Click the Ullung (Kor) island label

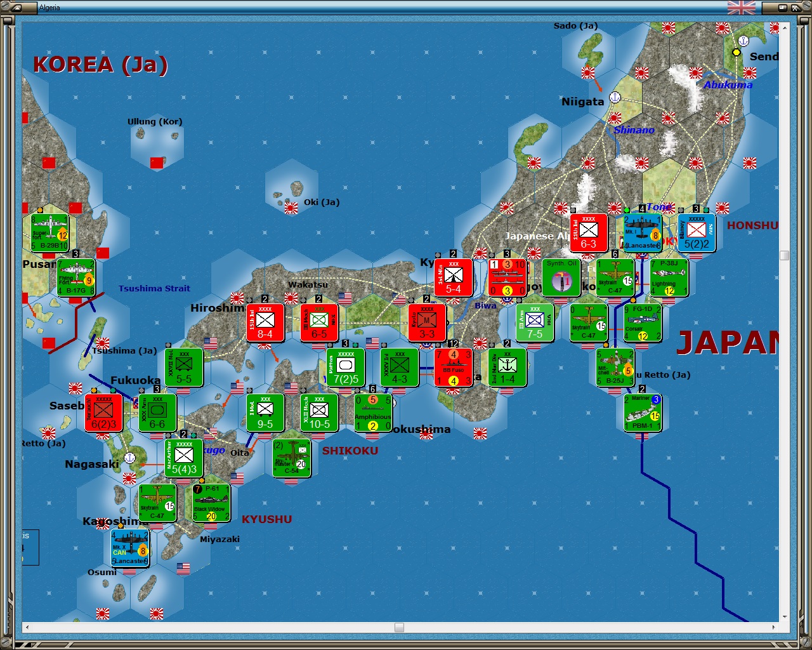(155, 121)
